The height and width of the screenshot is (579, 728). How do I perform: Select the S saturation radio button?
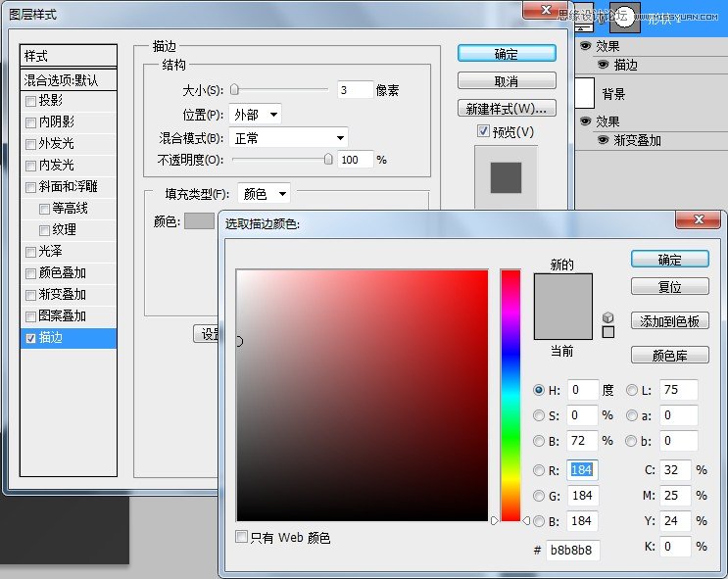(539, 415)
